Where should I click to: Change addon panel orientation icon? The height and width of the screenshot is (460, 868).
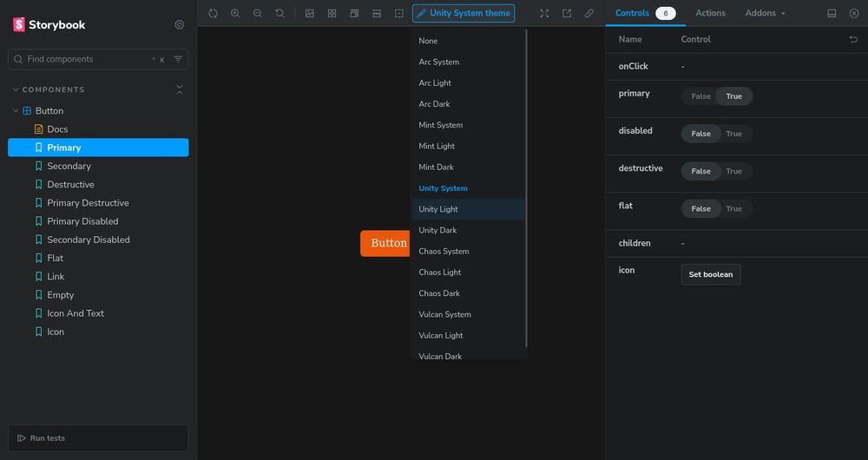(x=832, y=13)
